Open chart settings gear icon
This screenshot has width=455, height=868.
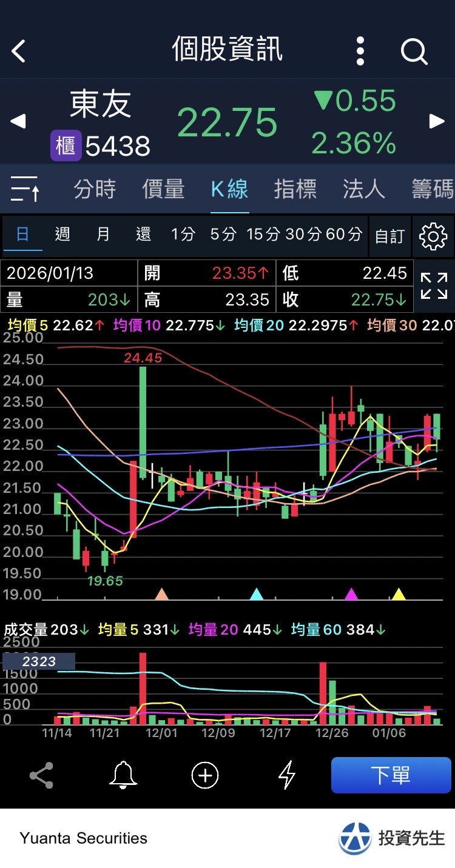(x=433, y=236)
